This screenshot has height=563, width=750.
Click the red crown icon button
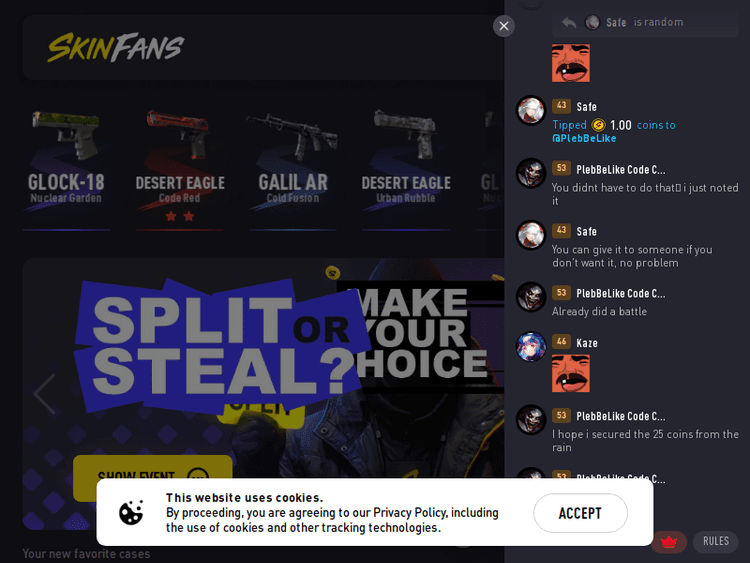pyautogui.click(x=668, y=542)
